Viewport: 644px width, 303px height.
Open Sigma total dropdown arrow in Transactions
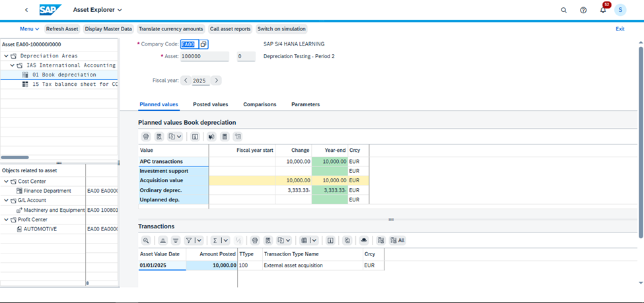click(x=226, y=240)
